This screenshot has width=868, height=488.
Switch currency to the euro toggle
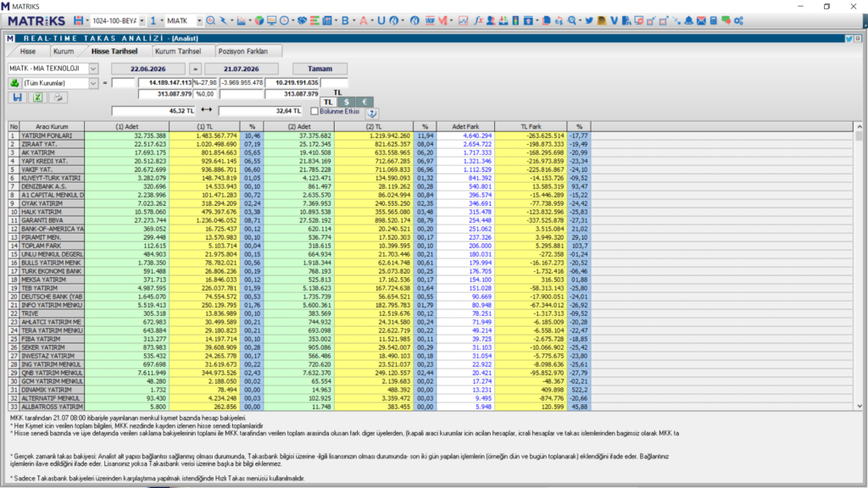click(x=364, y=102)
